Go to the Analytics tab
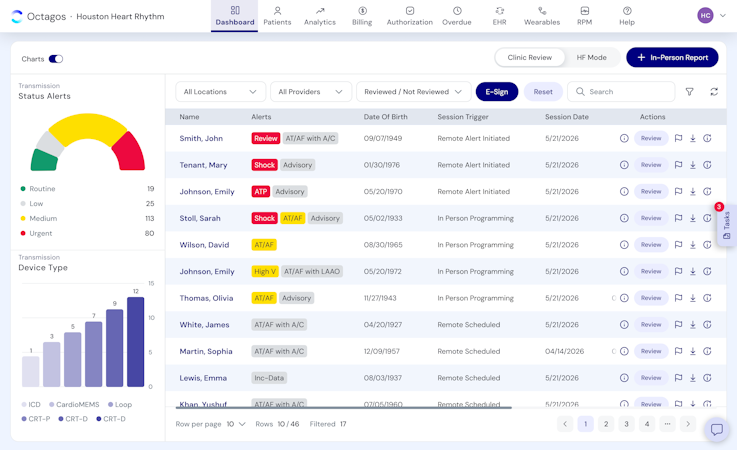The height and width of the screenshot is (450, 737). point(320,16)
